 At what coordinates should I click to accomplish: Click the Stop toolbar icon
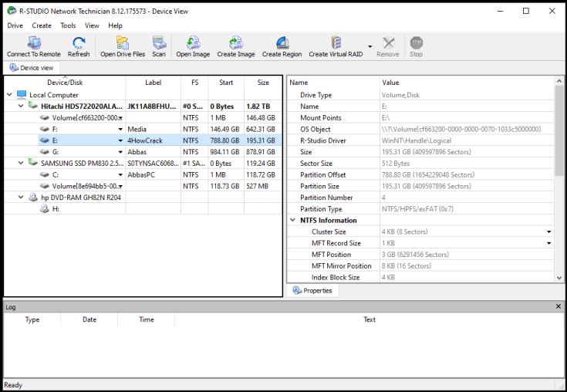tap(417, 43)
